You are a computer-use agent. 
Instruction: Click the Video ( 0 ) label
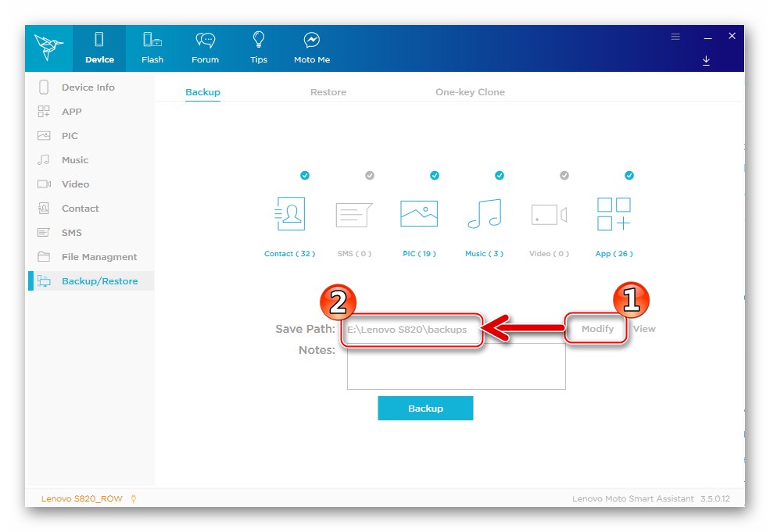coord(549,254)
